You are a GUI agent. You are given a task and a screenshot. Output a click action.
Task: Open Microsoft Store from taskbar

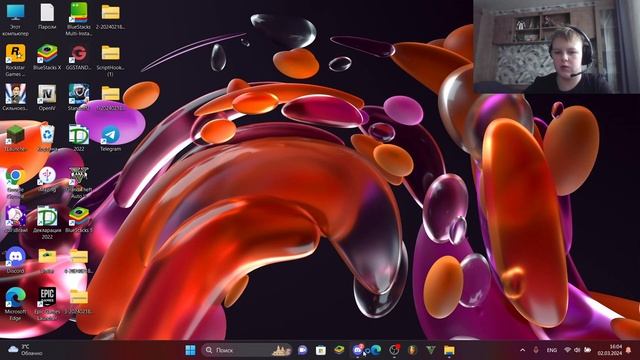click(x=321, y=350)
